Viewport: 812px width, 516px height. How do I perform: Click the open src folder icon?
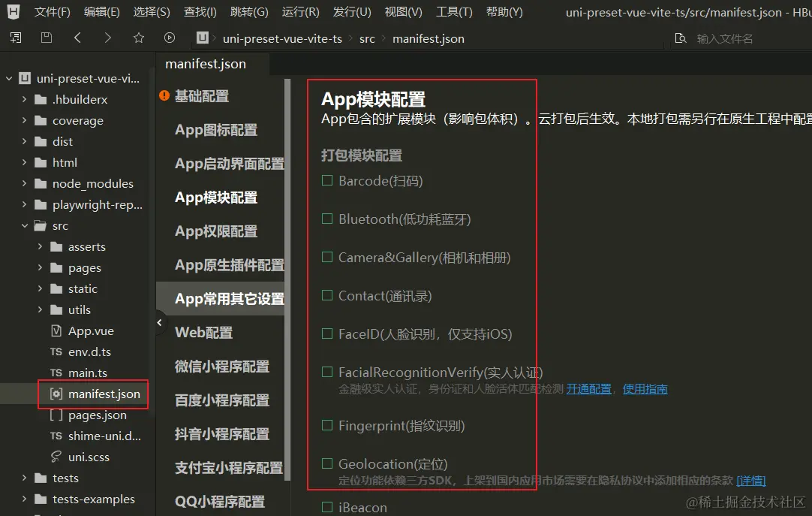[x=41, y=226]
